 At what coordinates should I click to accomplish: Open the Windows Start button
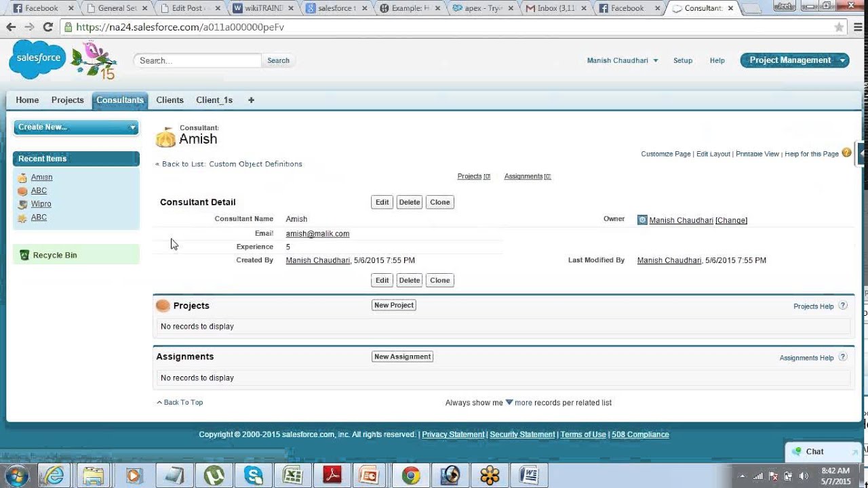15,475
